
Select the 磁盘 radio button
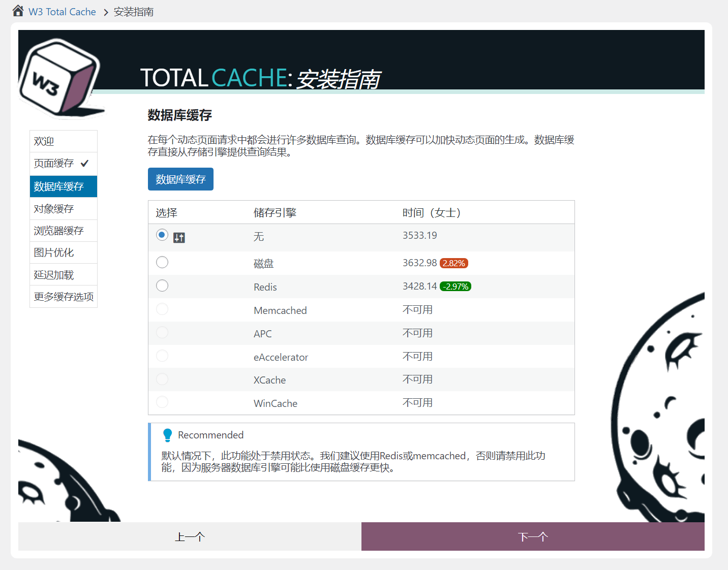click(162, 262)
